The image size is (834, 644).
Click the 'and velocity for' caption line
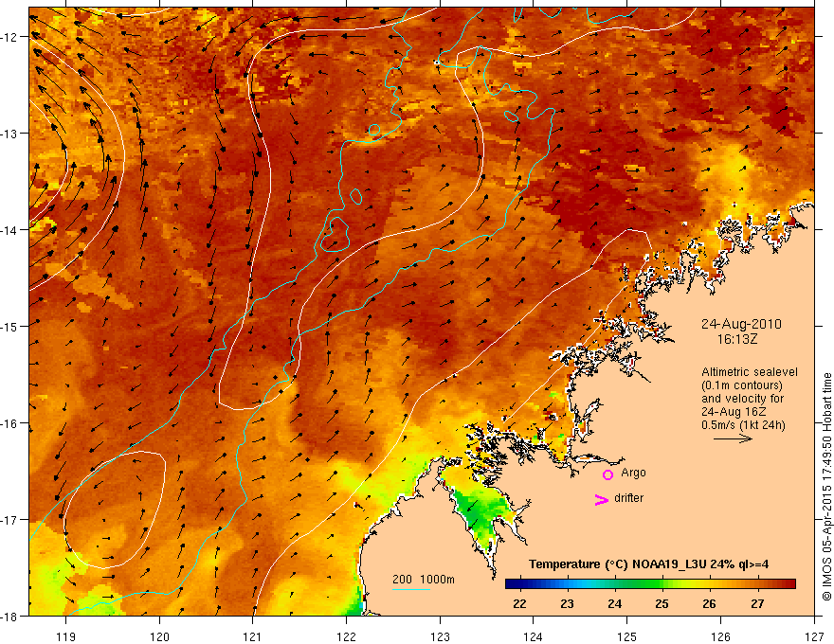(742, 399)
